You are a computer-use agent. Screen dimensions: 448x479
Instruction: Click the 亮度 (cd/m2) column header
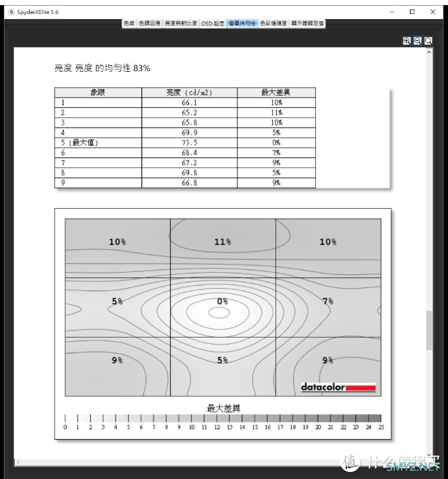pyautogui.click(x=190, y=93)
